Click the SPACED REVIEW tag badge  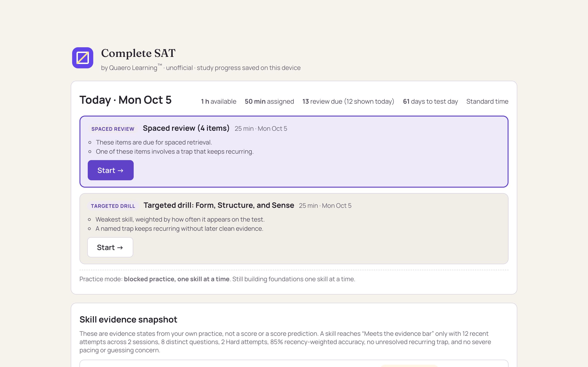[x=113, y=129]
